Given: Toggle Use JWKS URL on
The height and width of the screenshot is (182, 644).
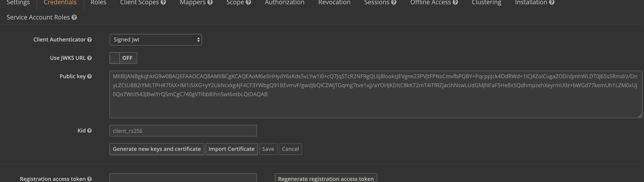Looking at the screenshot, I should click(x=123, y=58).
